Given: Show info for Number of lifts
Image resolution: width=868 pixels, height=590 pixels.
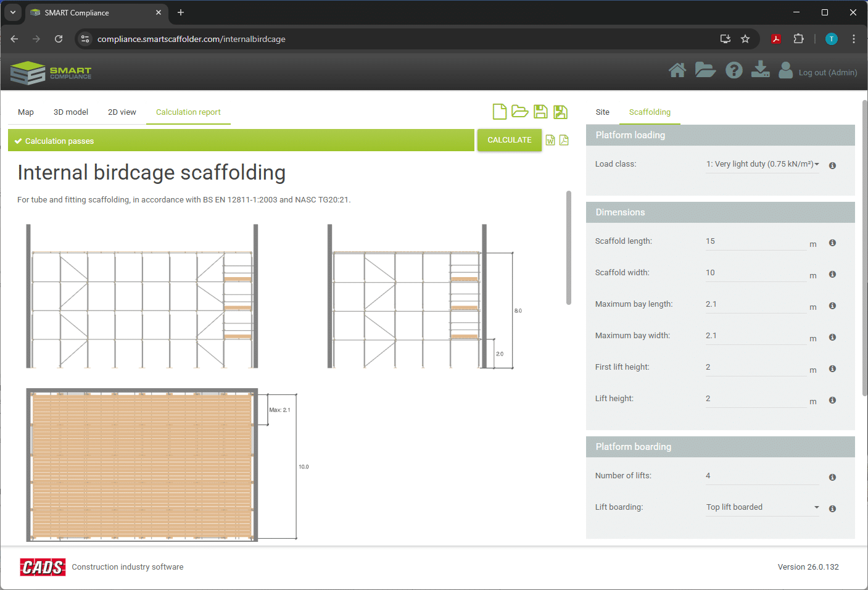Looking at the screenshot, I should (832, 478).
